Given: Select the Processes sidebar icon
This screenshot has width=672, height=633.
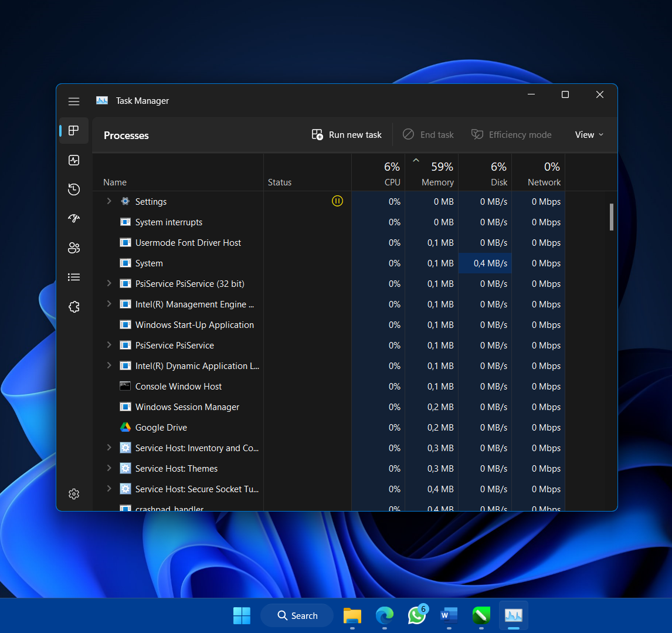Looking at the screenshot, I should 74,130.
